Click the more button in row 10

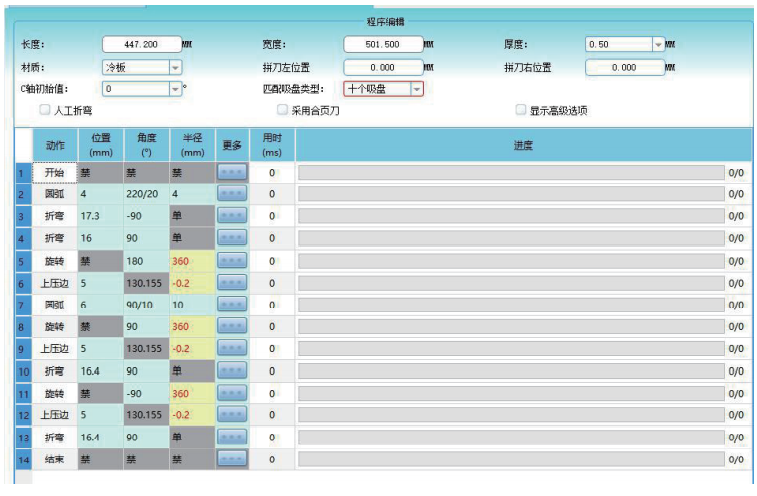pos(231,370)
